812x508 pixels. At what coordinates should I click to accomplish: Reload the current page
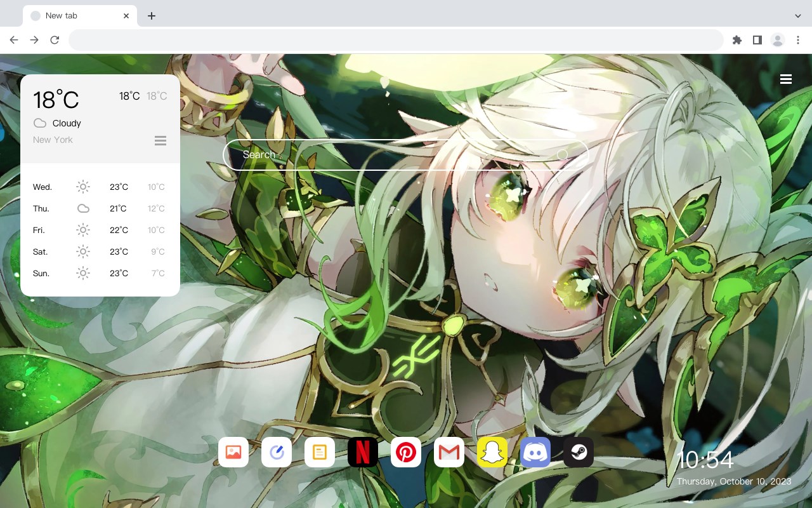[55, 40]
